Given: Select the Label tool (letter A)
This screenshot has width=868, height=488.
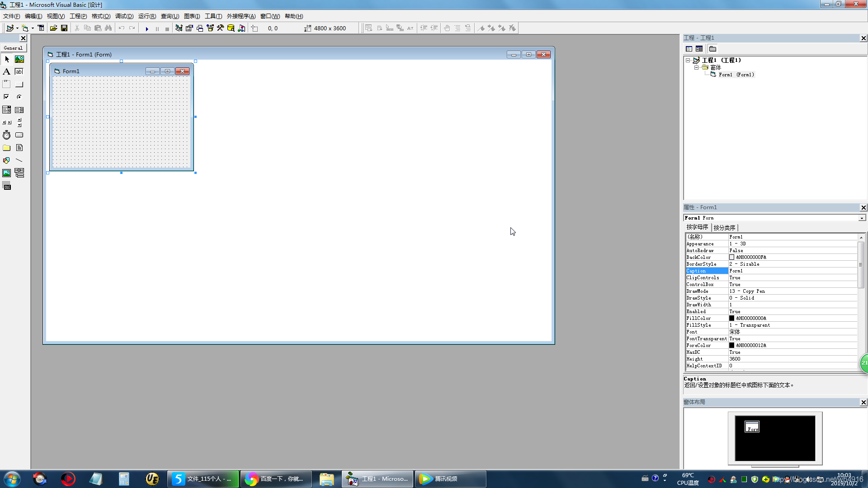Looking at the screenshot, I should pyautogui.click(x=6, y=71).
